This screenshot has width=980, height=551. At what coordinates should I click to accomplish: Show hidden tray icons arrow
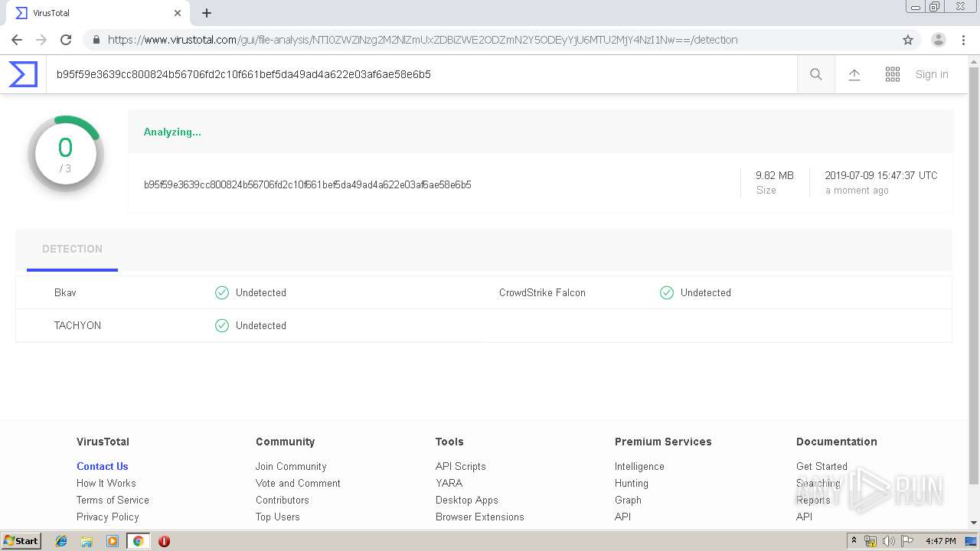(854, 541)
